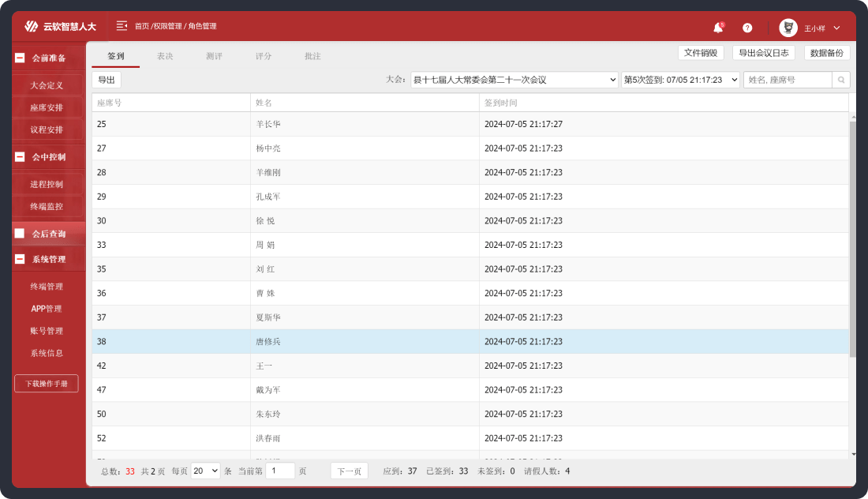This screenshot has height=499, width=868.
Task: Click the search magnifier icon
Action: click(841, 80)
